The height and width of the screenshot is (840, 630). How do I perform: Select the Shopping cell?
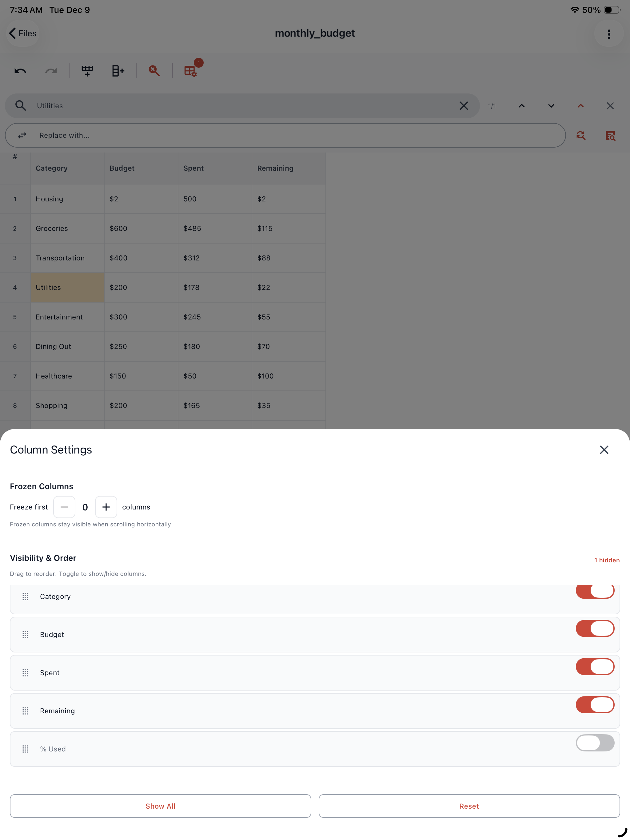67,406
